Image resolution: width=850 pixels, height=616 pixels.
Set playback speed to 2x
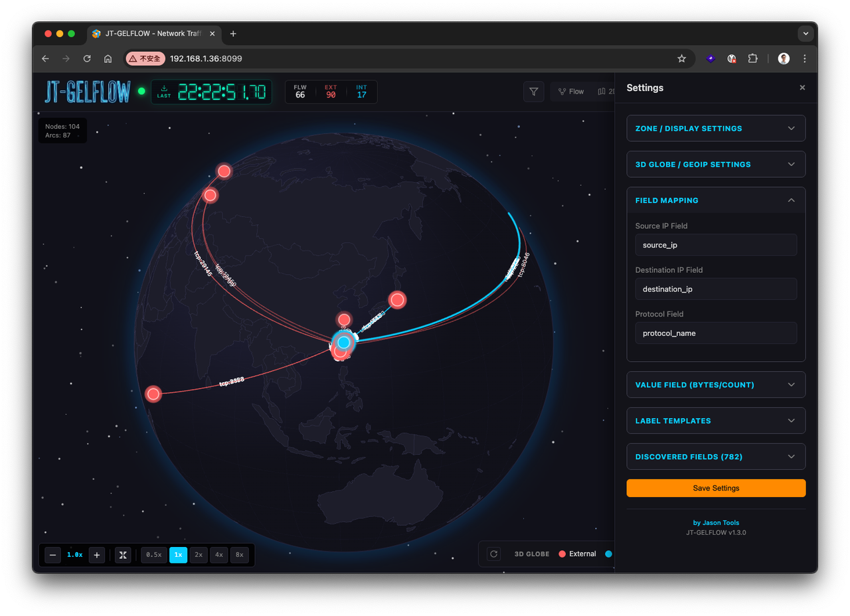pos(199,555)
